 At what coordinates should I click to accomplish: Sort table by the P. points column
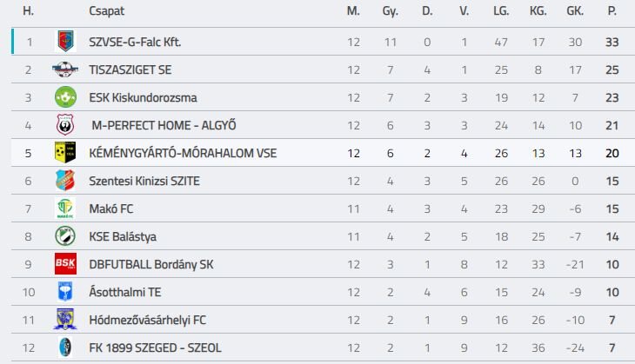point(612,11)
